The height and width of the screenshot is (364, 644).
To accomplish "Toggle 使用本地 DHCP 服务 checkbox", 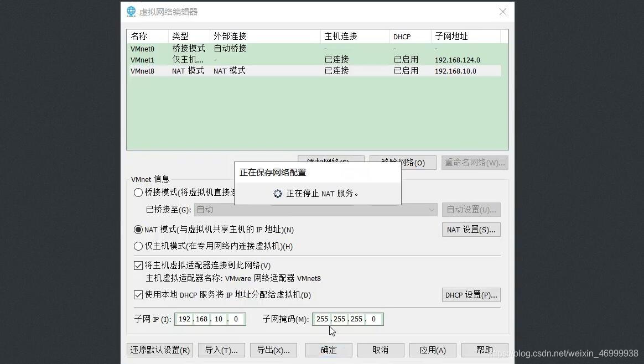I will pos(138,294).
